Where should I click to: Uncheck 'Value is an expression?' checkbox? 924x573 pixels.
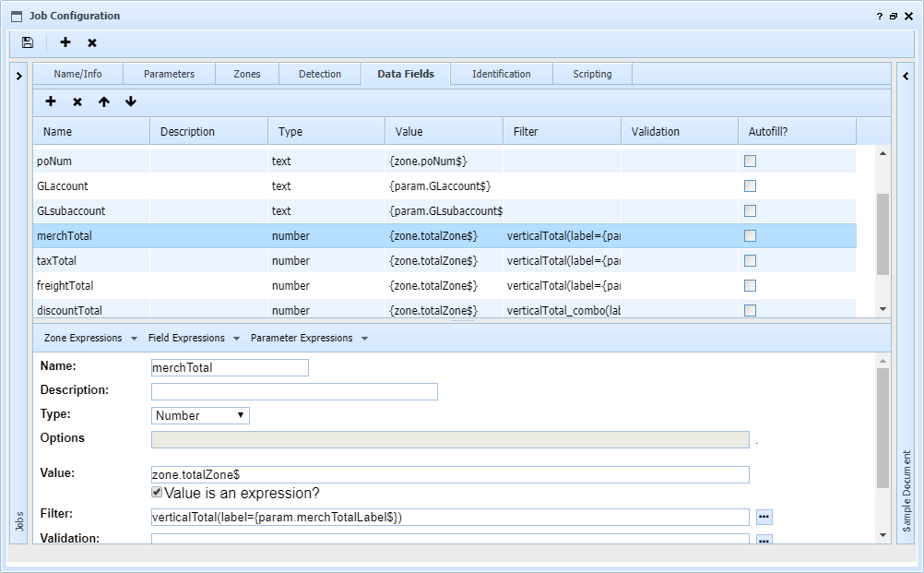(x=158, y=493)
